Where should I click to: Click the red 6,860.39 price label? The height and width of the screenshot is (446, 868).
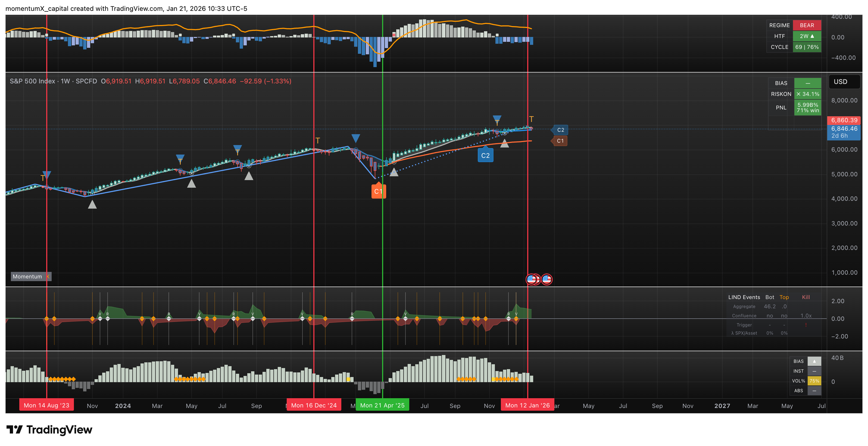click(844, 120)
